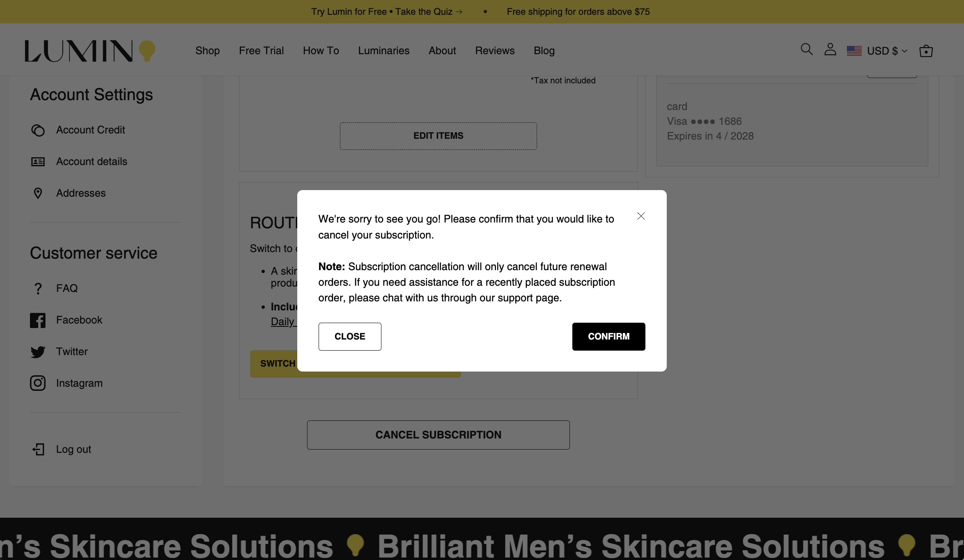Open Account details link
964x560 pixels.
(92, 162)
